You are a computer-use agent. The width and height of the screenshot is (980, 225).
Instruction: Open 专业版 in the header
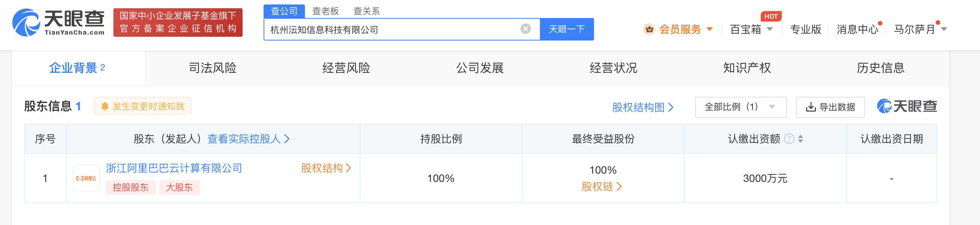tap(805, 29)
